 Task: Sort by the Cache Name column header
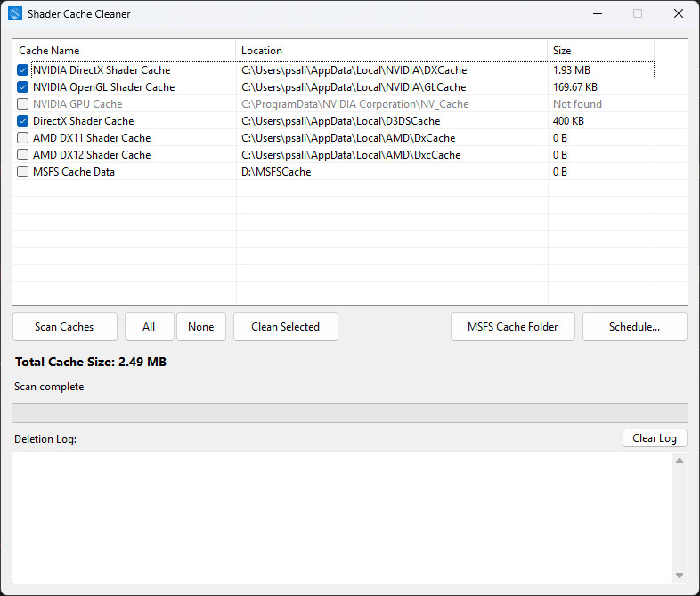(x=124, y=51)
